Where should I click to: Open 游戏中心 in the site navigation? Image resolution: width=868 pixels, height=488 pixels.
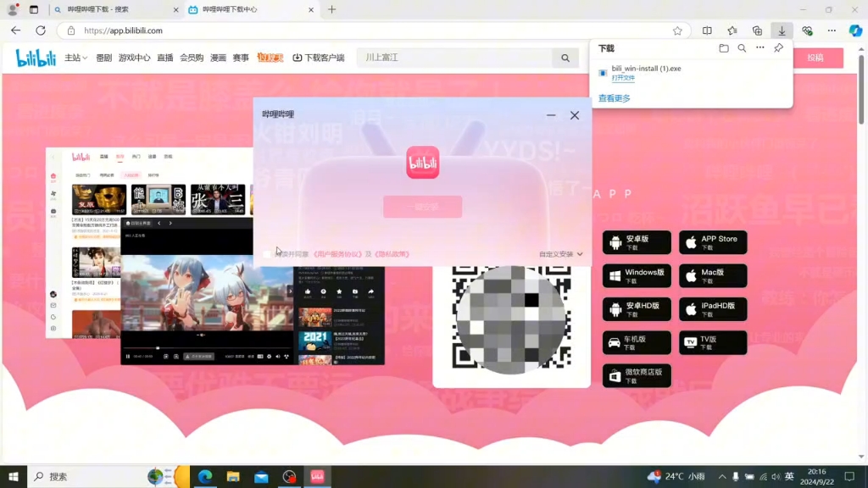click(135, 58)
